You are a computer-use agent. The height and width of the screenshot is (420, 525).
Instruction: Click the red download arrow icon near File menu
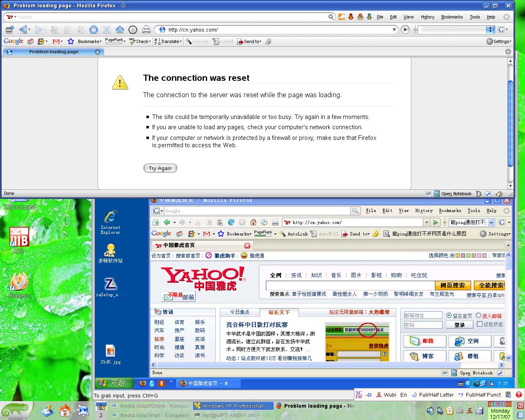(x=351, y=17)
